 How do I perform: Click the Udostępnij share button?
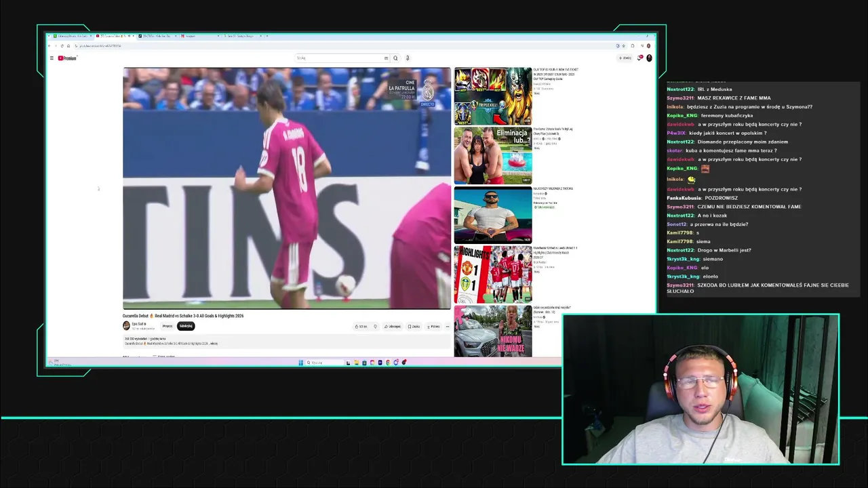393,327
